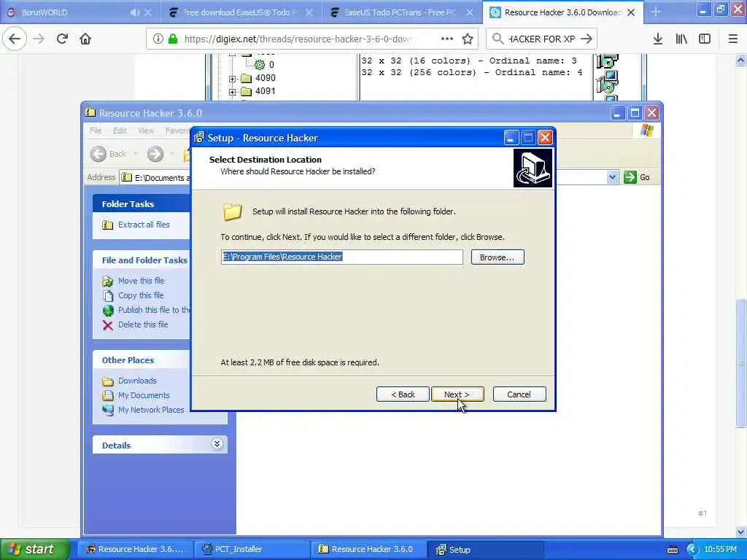Screen dimensions: 747x560
Task: Go back to previous setup step
Action: pos(403,394)
